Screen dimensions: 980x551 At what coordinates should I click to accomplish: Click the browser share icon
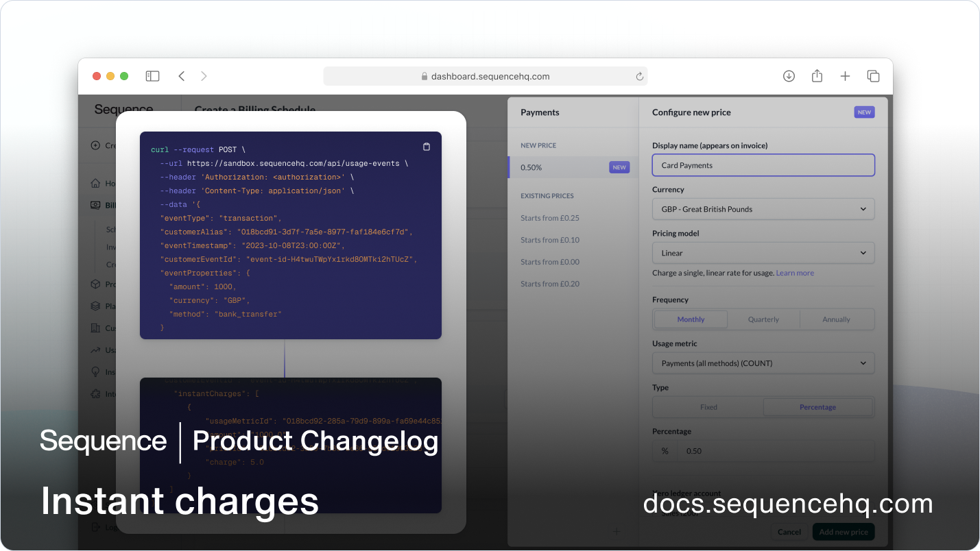[x=817, y=76]
